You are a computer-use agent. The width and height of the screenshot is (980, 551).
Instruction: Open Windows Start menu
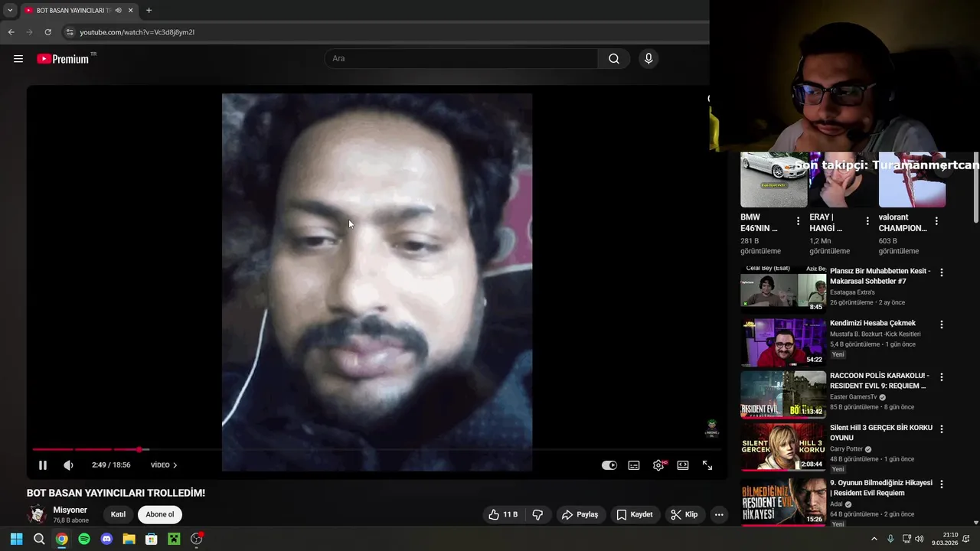16,539
